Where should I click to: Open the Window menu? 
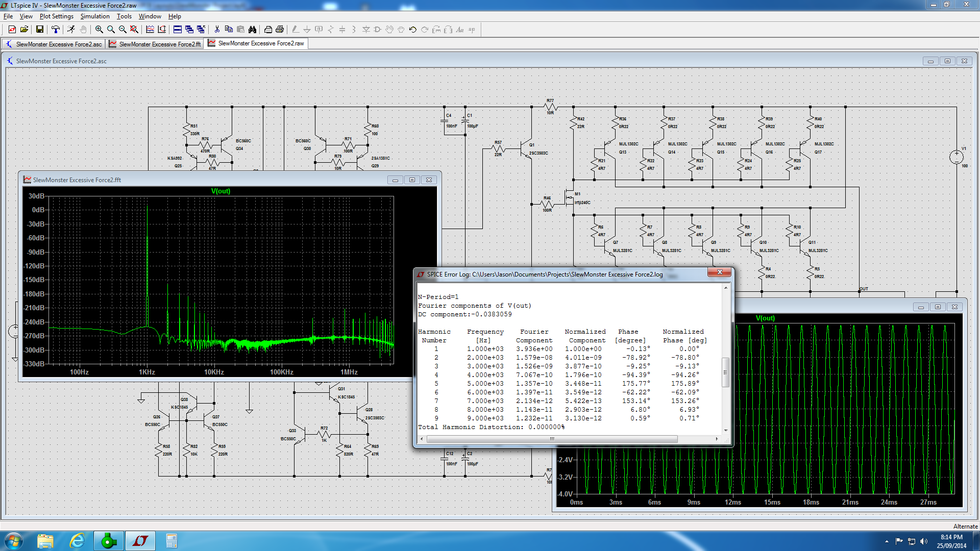click(x=150, y=16)
